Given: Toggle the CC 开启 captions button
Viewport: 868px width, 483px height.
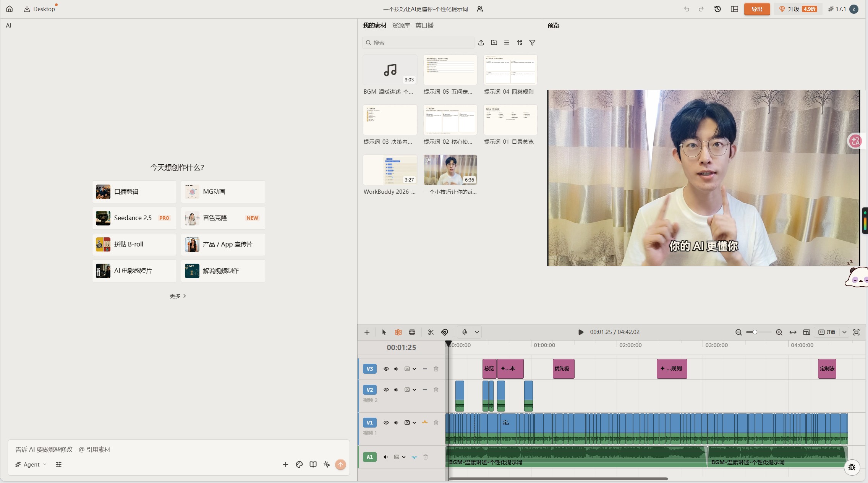Looking at the screenshot, I should pos(827,332).
